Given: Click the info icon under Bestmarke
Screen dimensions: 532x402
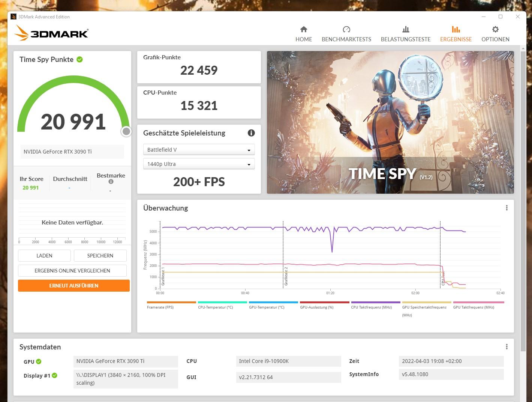Looking at the screenshot, I should tap(111, 182).
